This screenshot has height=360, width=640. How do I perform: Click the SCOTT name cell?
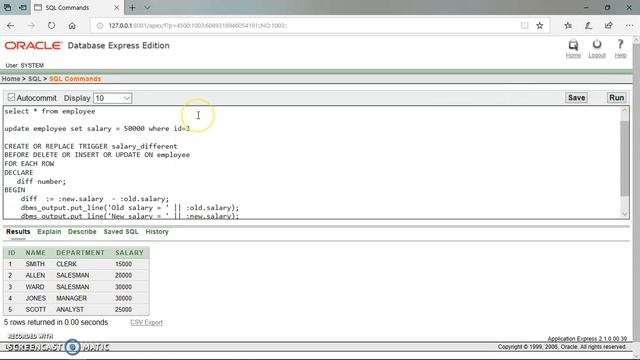click(36, 310)
